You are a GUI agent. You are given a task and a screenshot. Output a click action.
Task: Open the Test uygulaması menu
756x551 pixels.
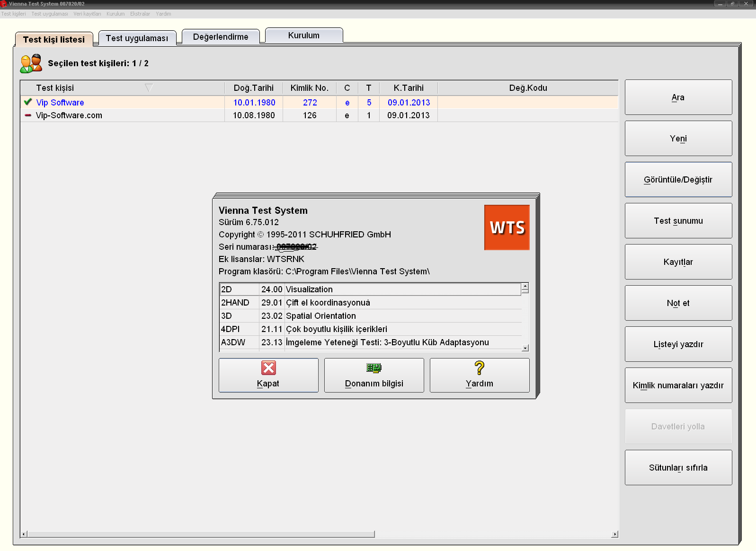(50, 14)
